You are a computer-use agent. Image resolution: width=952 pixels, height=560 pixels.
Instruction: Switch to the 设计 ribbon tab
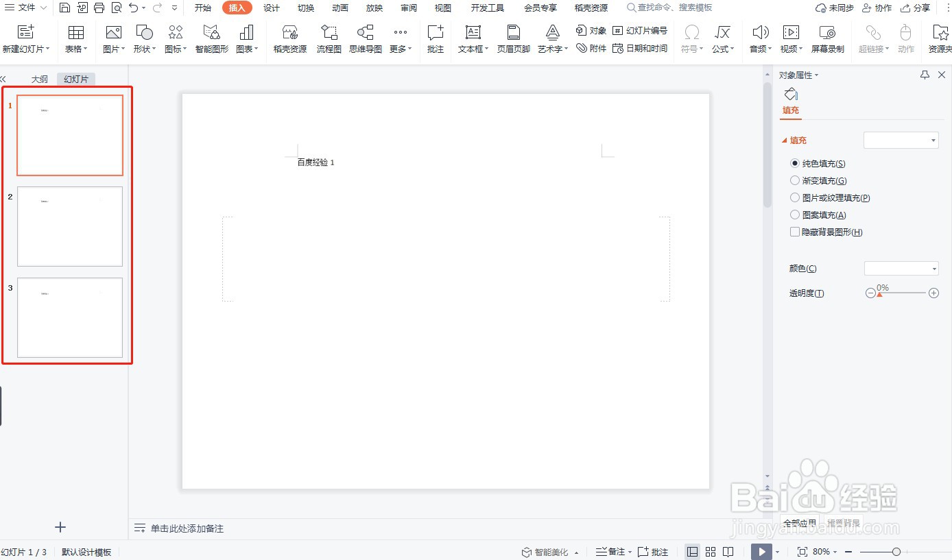[x=271, y=8]
